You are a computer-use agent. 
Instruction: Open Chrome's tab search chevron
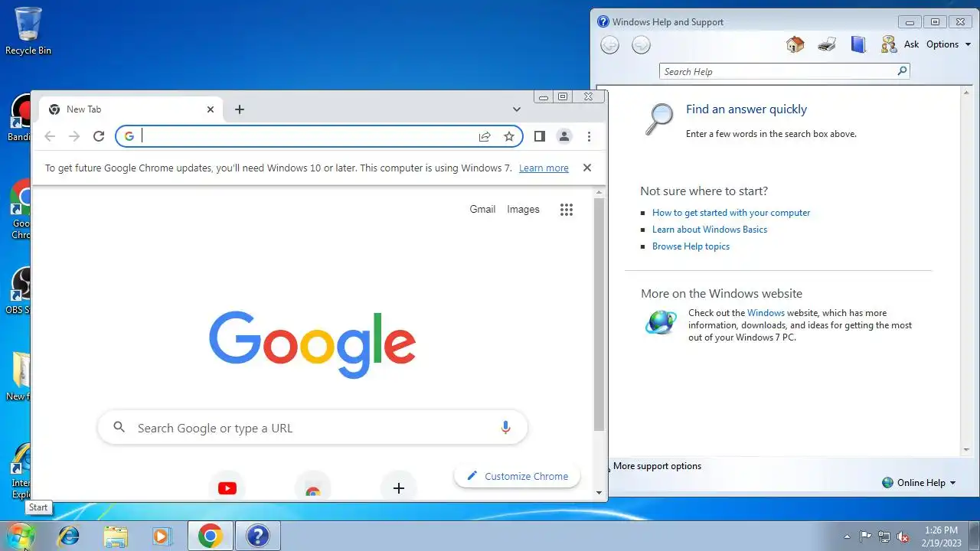coord(517,109)
